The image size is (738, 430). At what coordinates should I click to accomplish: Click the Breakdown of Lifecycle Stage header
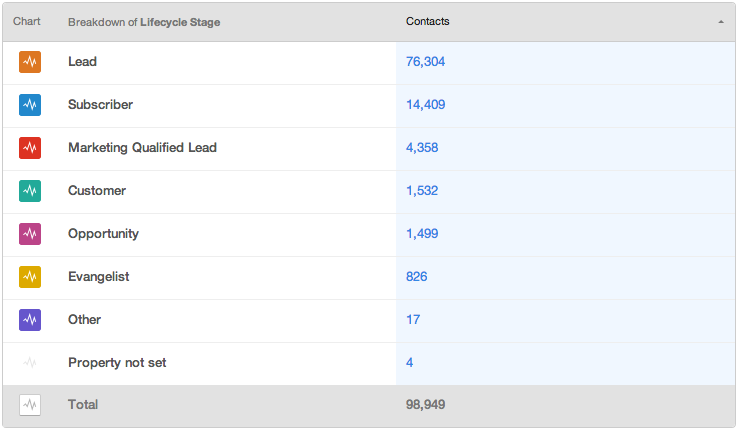(144, 22)
